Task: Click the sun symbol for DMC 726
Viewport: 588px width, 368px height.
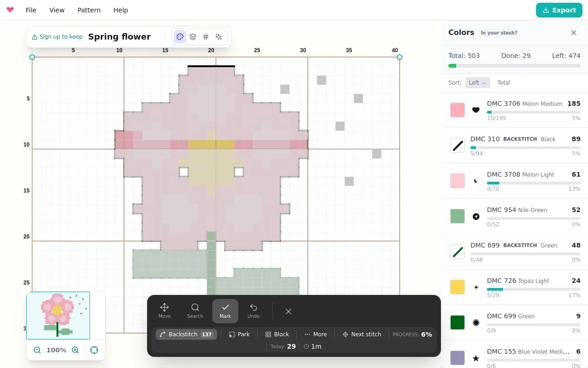Action: coord(476,287)
